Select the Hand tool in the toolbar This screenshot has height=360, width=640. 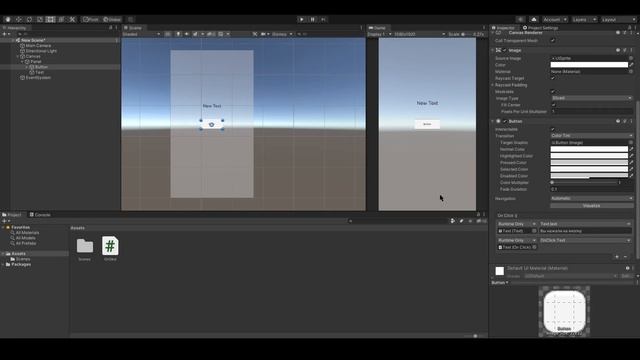(x=8, y=19)
